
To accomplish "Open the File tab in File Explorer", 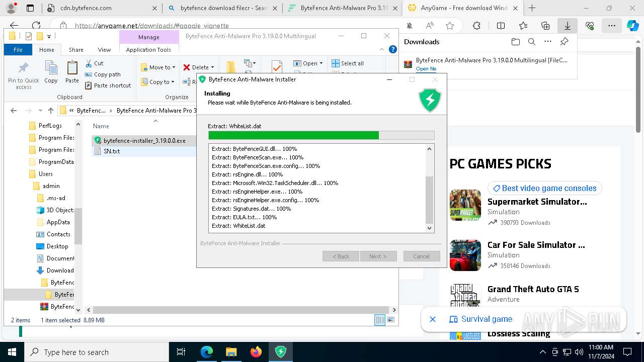I will pyautogui.click(x=18, y=50).
